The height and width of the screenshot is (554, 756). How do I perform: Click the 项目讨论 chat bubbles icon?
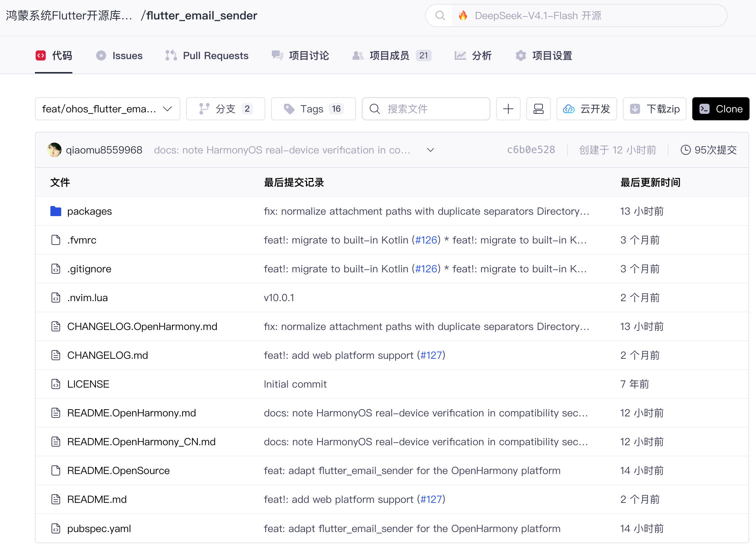277,55
